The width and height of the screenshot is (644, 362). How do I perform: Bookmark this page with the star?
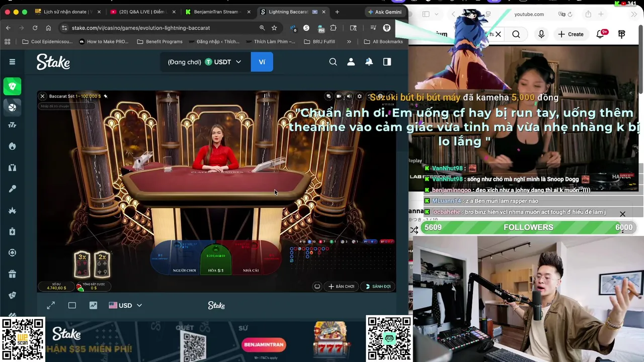pyautogui.click(x=274, y=28)
